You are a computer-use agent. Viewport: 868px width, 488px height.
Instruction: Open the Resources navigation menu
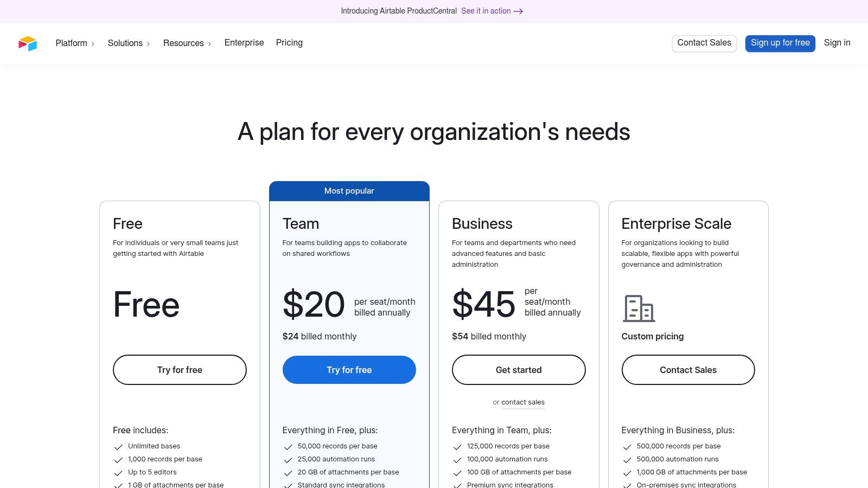(188, 43)
